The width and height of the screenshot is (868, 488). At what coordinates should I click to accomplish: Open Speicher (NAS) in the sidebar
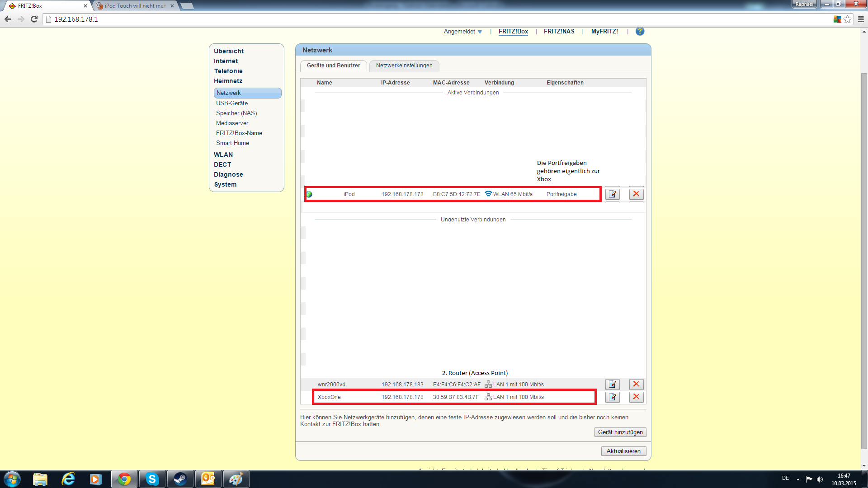click(x=236, y=113)
